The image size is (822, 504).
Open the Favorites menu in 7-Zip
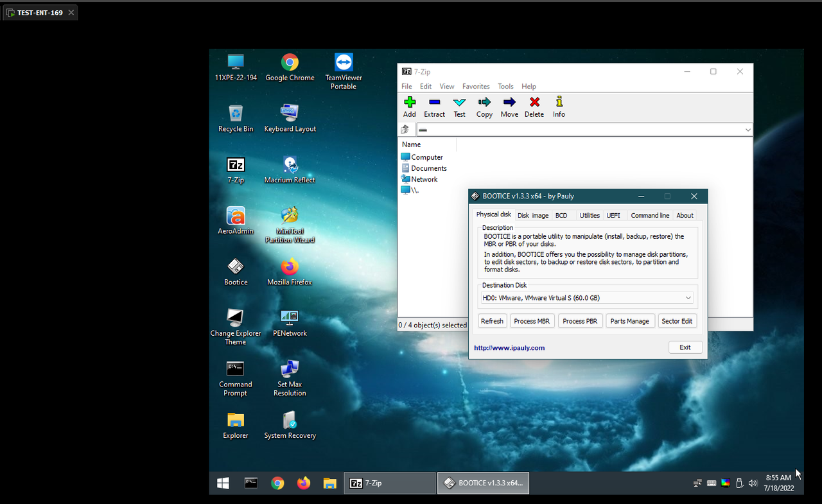coord(476,86)
